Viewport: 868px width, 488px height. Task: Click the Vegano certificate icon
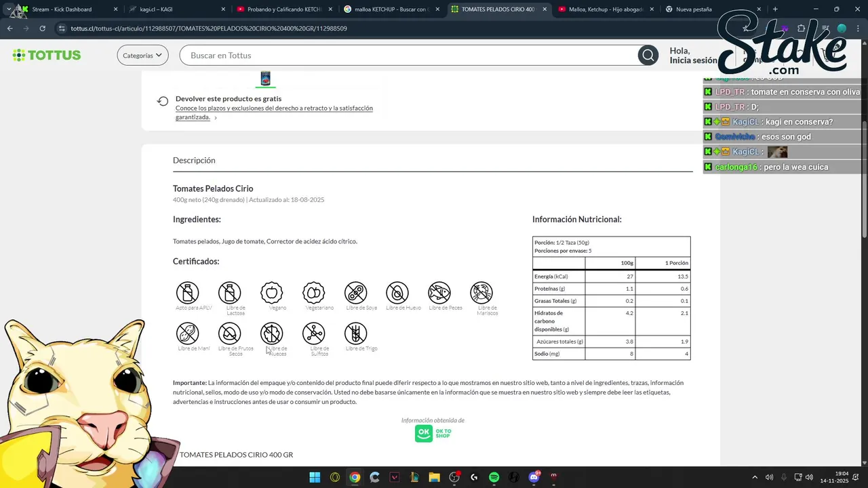(x=272, y=293)
